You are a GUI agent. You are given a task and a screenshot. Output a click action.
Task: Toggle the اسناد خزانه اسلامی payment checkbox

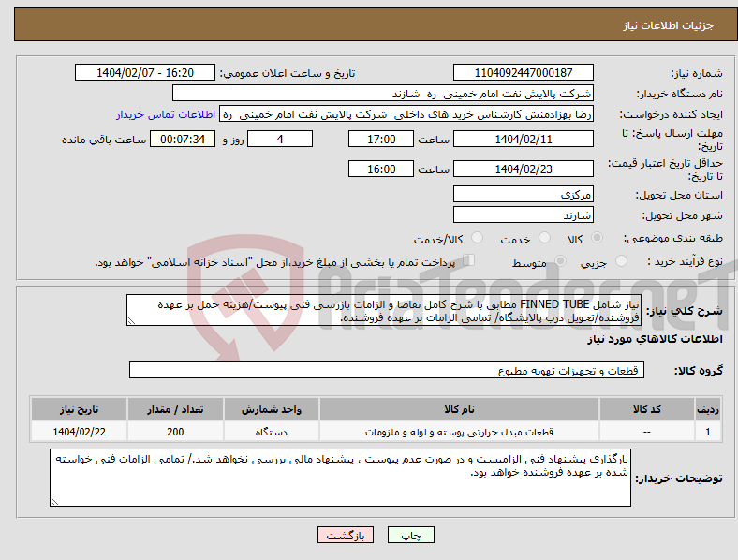tap(468, 260)
